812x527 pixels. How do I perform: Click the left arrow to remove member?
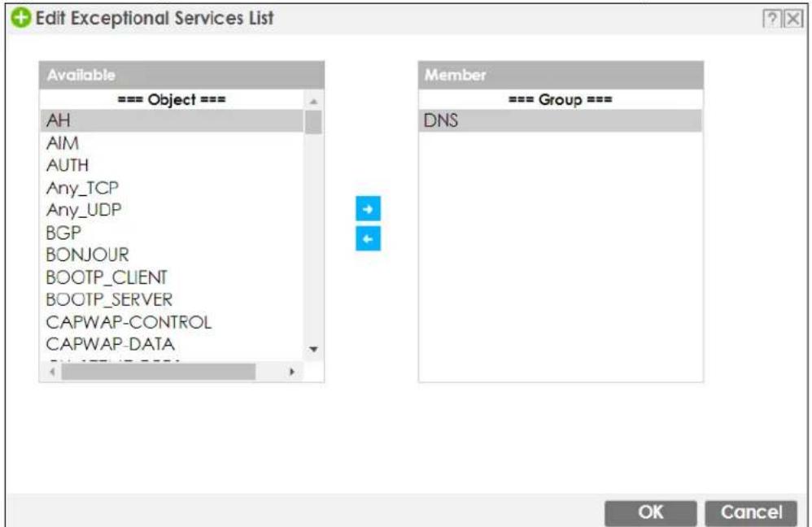click(368, 238)
